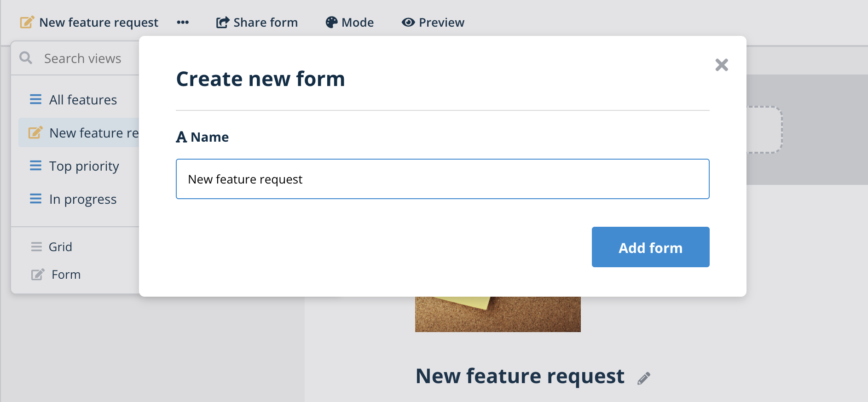The width and height of the screenshot is (868, 402).
Task: Open the Form view
Action: 65,274
